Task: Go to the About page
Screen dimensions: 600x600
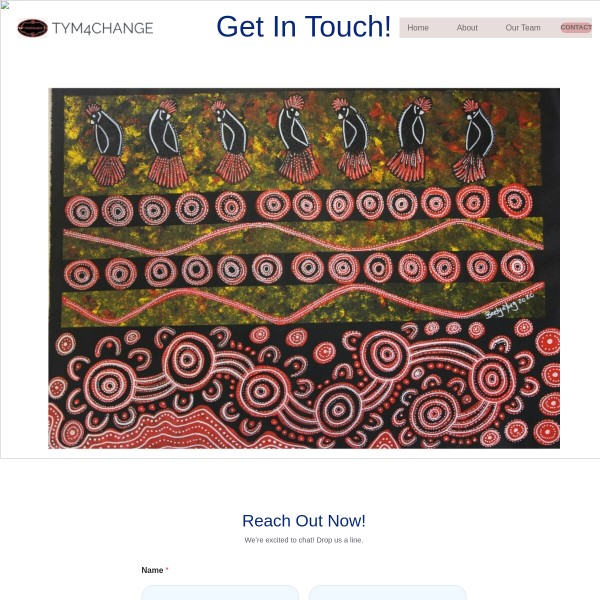Action: point(467,28)
